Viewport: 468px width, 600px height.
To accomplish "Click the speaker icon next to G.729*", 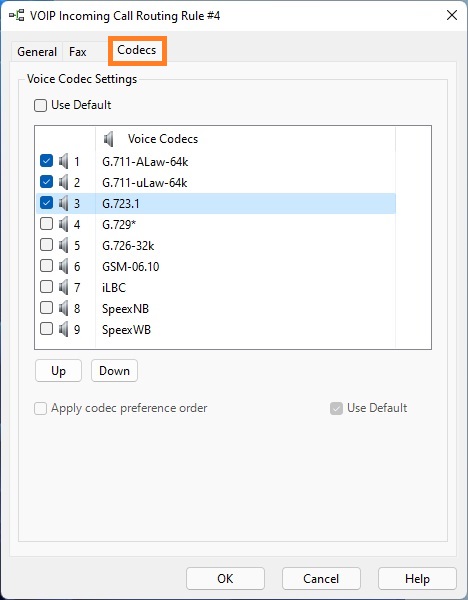I will [64, 224].
